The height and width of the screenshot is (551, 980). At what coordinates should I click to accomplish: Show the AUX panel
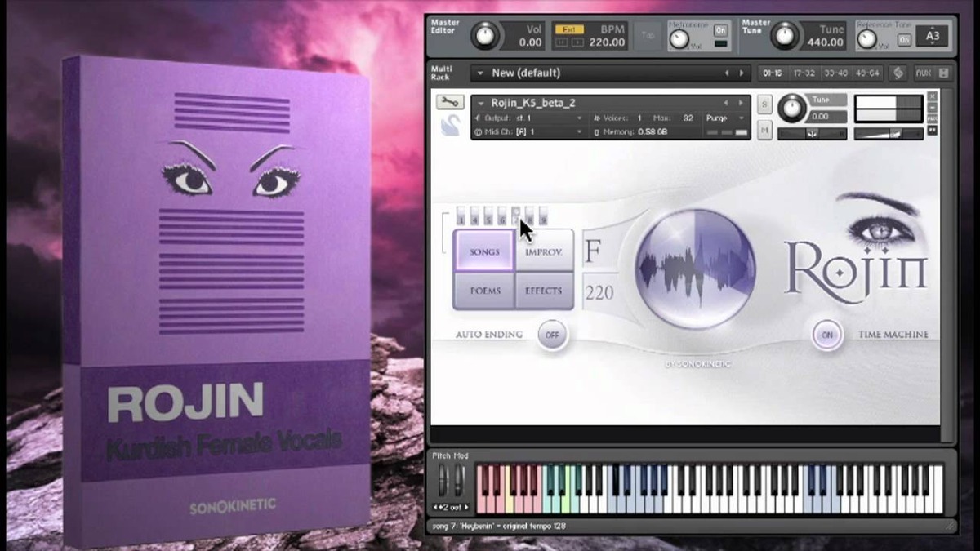[923, 73]
